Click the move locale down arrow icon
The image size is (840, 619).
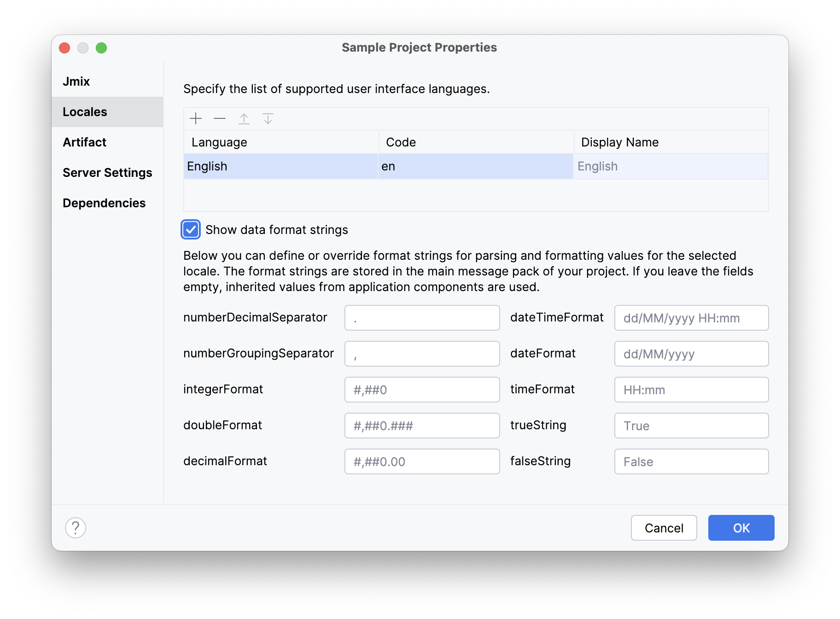(x=268, y=119)
